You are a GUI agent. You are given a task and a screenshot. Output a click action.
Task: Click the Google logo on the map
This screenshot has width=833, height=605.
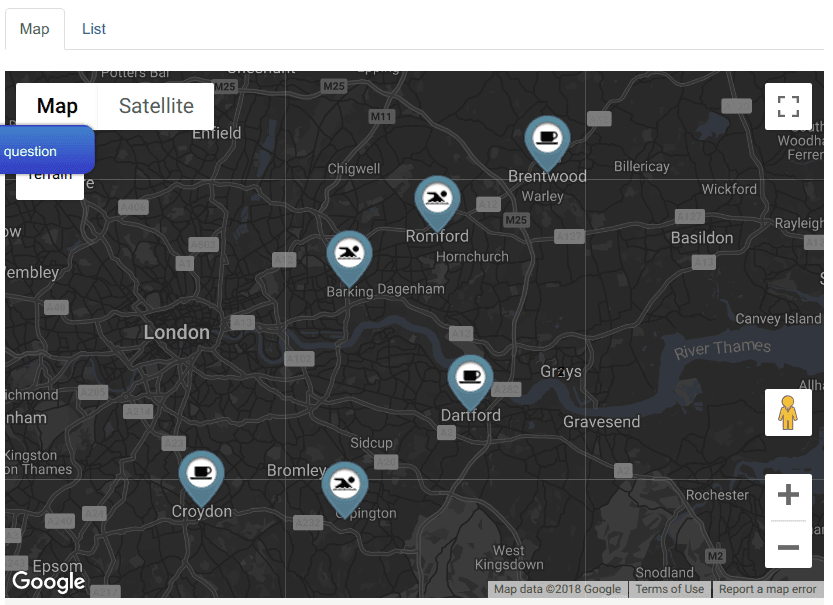[x=48, y=582]
